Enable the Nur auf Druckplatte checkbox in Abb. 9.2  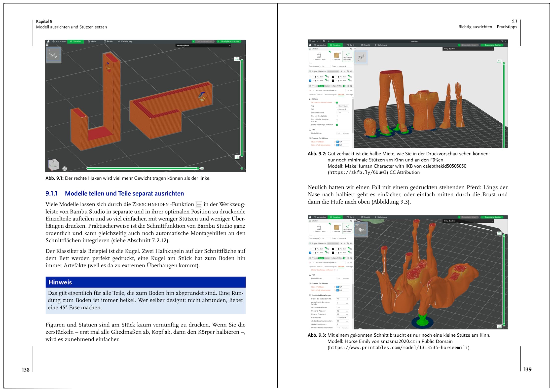tap(337, 116)
